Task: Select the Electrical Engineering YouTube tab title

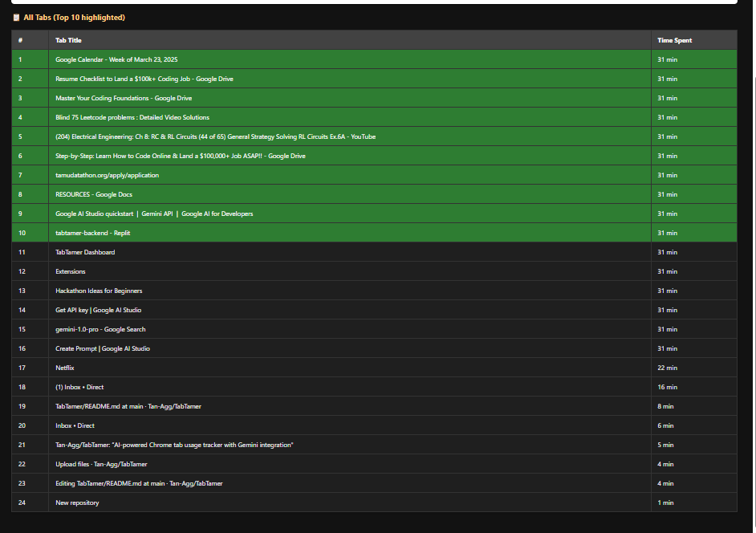Action: (x=216, y=136)
